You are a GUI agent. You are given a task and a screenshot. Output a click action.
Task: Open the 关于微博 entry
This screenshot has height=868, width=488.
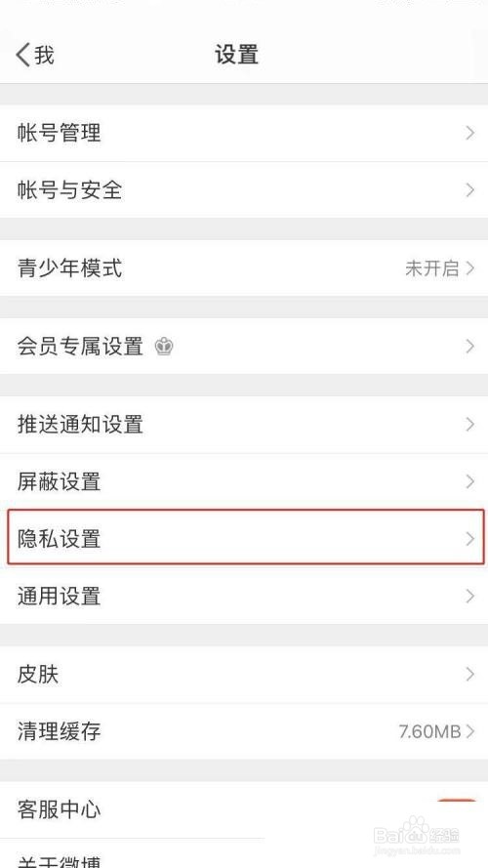point(244,853)
